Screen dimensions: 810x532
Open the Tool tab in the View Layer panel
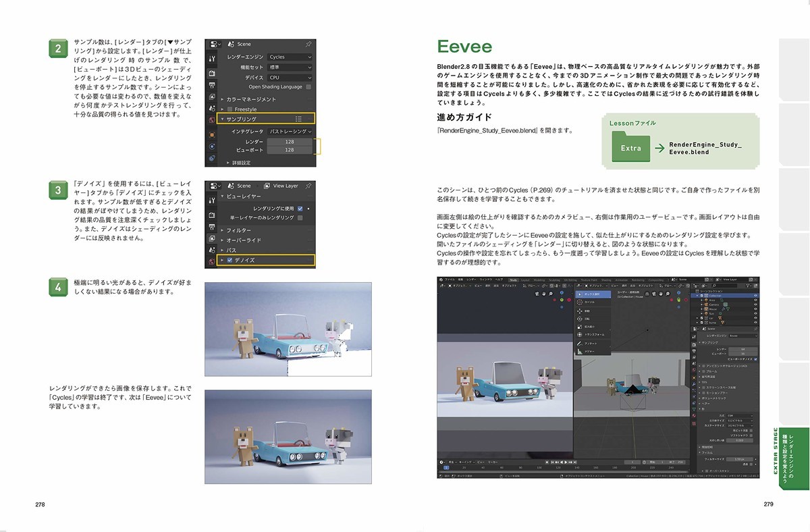212,200
